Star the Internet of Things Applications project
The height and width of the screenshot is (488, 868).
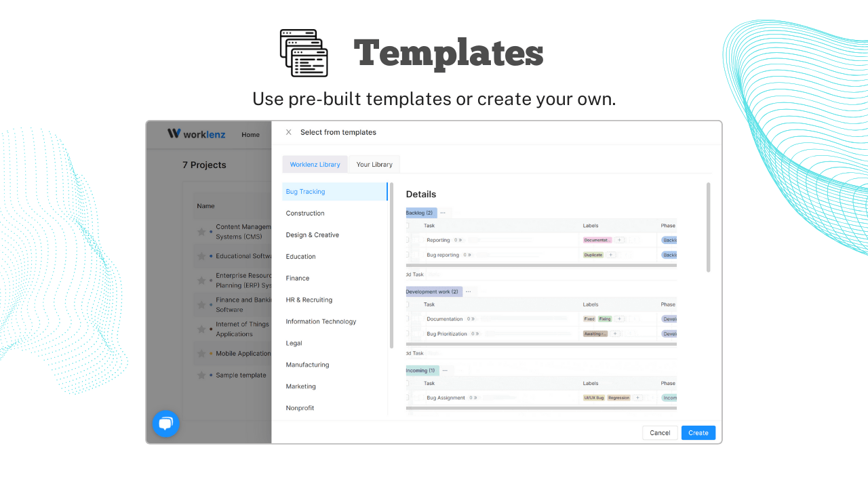click(201, 329)
